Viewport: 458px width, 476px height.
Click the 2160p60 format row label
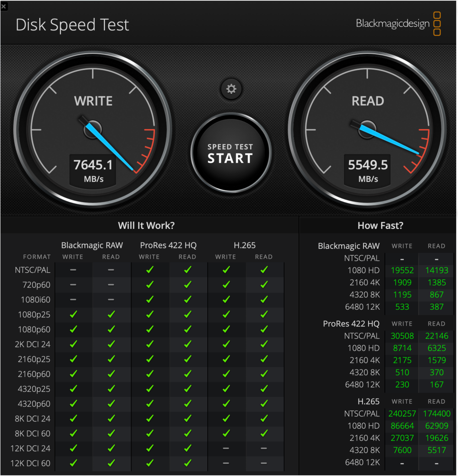pyautogui.click(x=34, y=374)
